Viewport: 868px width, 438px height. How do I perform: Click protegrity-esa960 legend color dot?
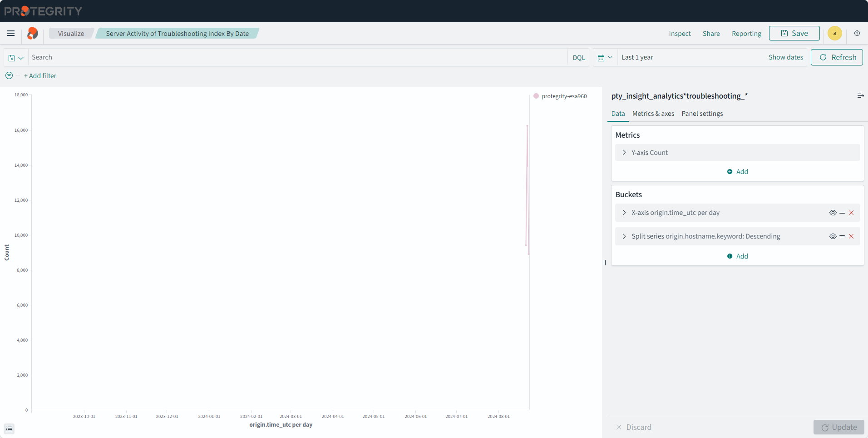[x=536, y=96]
